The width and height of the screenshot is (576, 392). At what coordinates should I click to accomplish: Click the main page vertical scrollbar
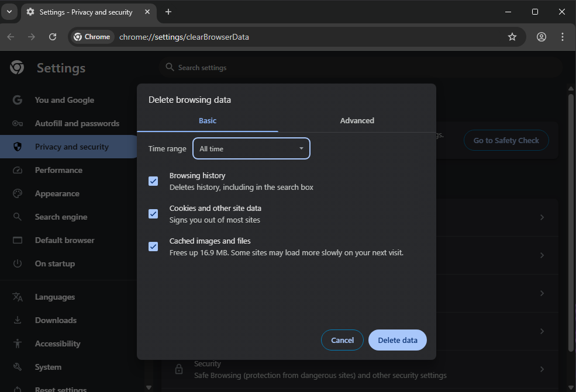(x=571, y=223)
